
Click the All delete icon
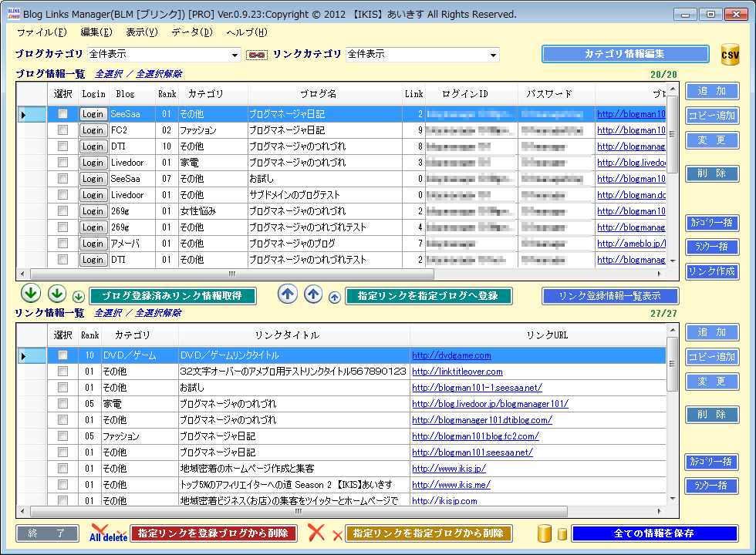pos(109,533)
